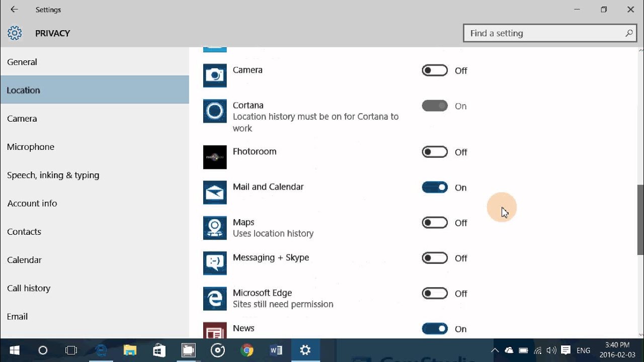Click the Camera app icon

[x=215, y=75]
